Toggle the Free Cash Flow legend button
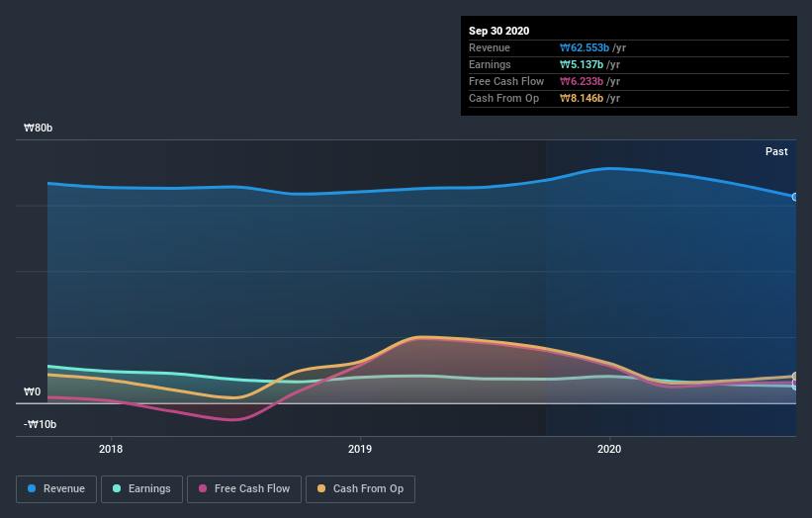The height and width of the screenshot is (518, 812). tap(244, 489)
